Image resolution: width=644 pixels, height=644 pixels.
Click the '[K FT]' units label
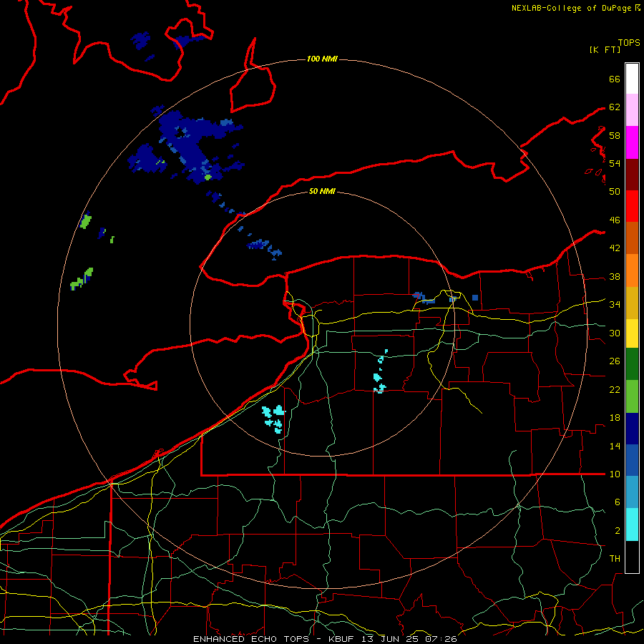605,49
